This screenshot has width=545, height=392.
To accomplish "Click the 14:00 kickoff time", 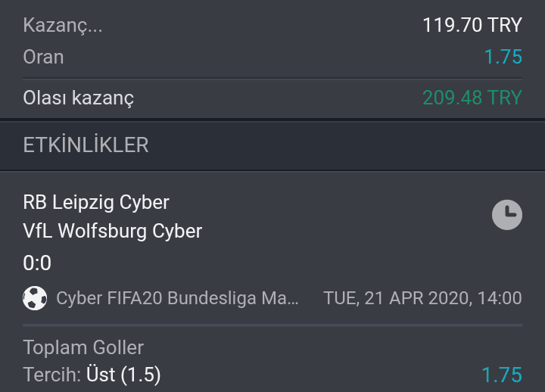I will pos(500,298).
